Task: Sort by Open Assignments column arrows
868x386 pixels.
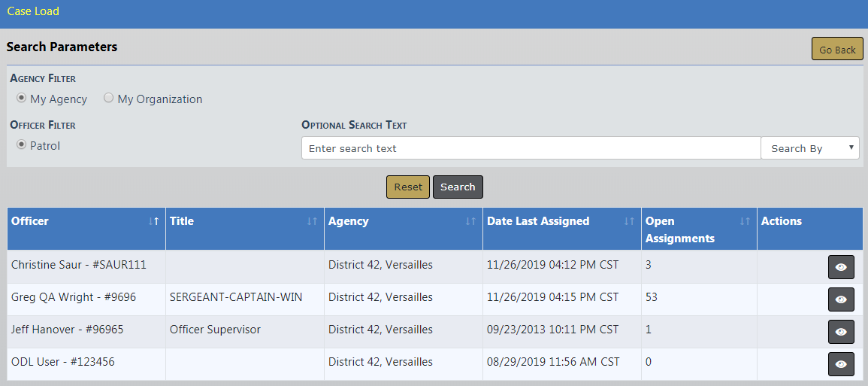Action: (x=745, y=221)
